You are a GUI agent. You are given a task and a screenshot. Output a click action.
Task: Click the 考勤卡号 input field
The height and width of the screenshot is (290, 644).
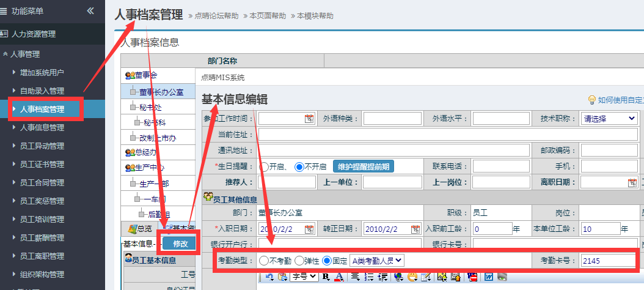coord(608,261)
